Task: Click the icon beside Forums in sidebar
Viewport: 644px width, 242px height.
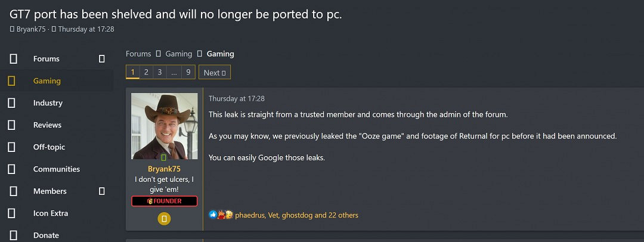Action: pyautogui.click(x=13, y=59)
